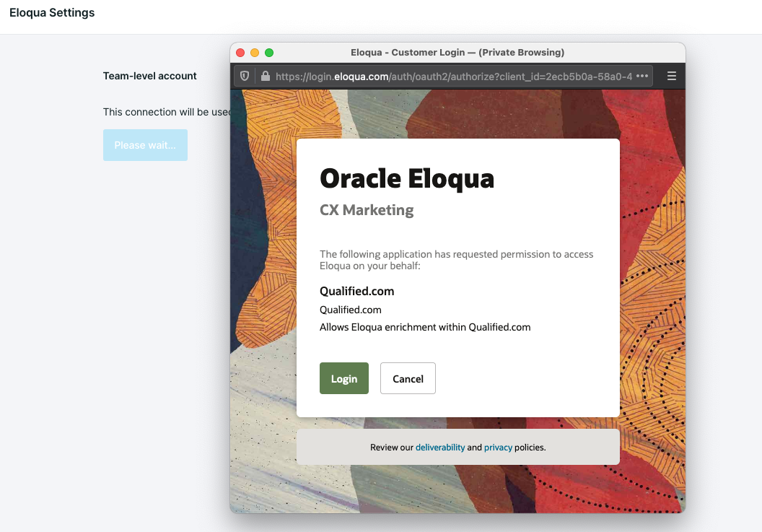The height and width of the screenshot is (532, 762).
Task: Open the page actions ellipsis menu
Action: tap(642, 76)
